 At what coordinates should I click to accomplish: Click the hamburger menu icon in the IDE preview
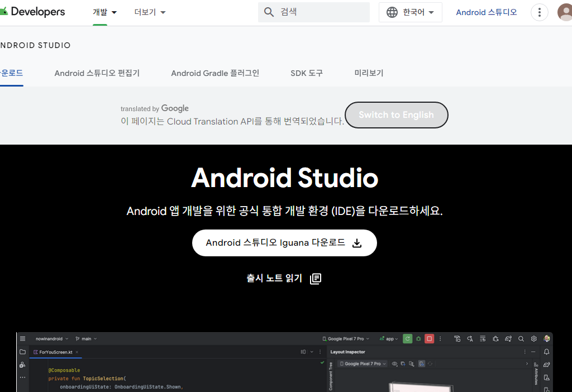point(22,338)
